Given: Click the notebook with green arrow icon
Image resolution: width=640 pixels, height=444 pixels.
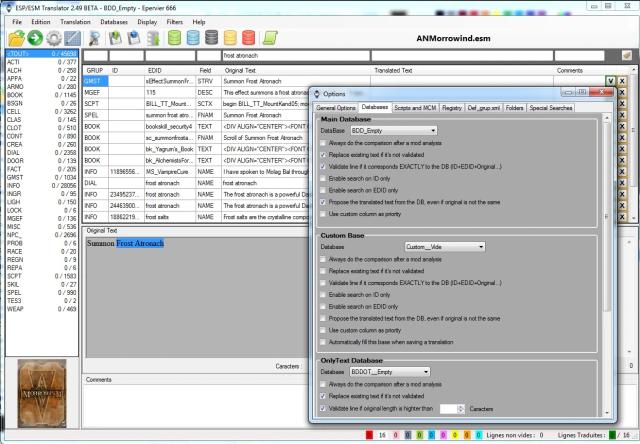Looking at the screenshot, I should pos(153,38).
